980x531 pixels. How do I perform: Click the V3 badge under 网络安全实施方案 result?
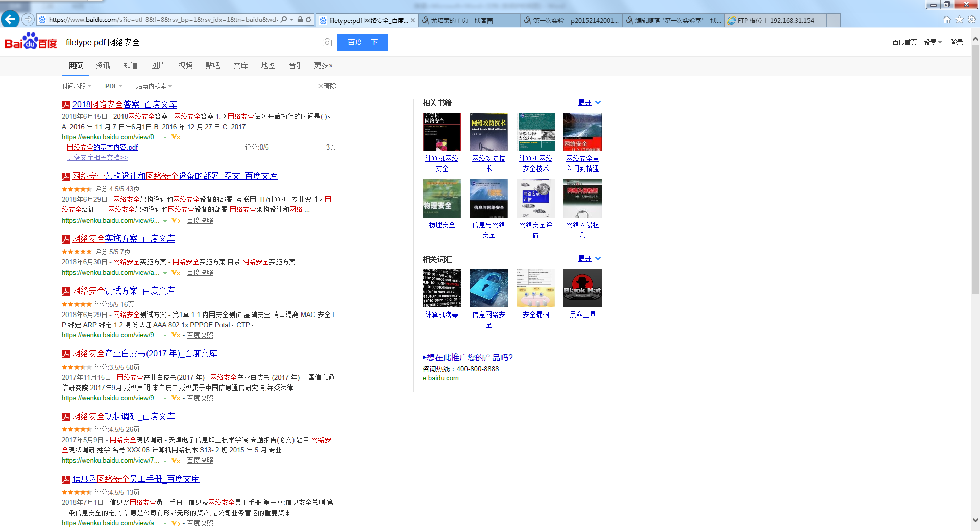click(x=176, y=273)
